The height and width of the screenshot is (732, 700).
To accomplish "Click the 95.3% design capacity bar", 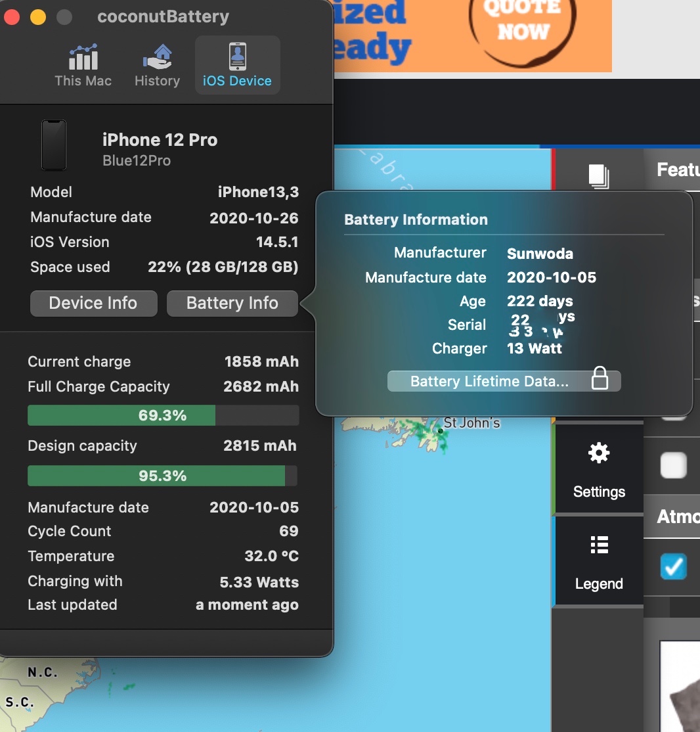I will [x=162, y=476].
